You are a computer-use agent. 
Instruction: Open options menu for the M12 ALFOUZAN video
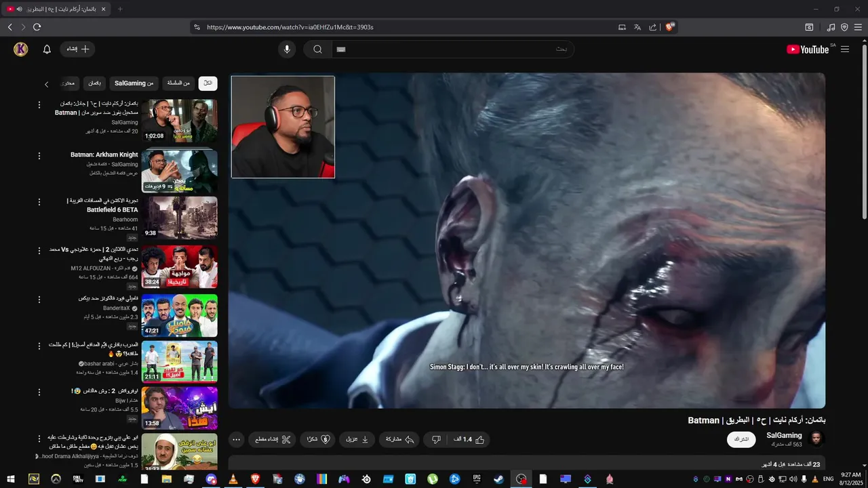coord(39,251)
